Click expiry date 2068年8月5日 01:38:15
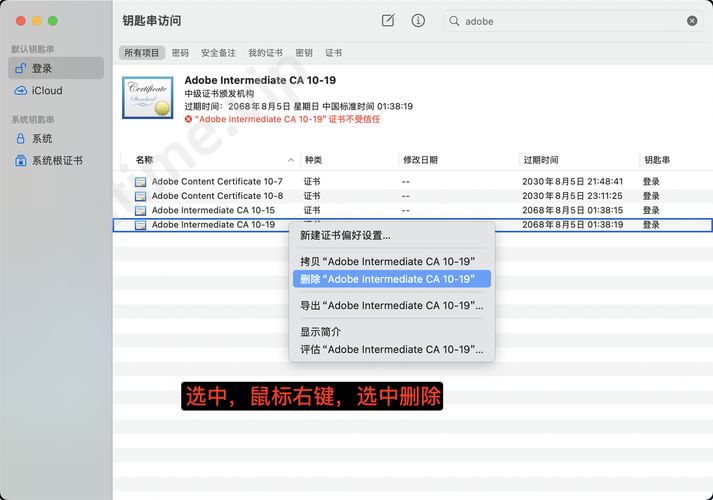This screenshot has height=500, width=713. 572,210
